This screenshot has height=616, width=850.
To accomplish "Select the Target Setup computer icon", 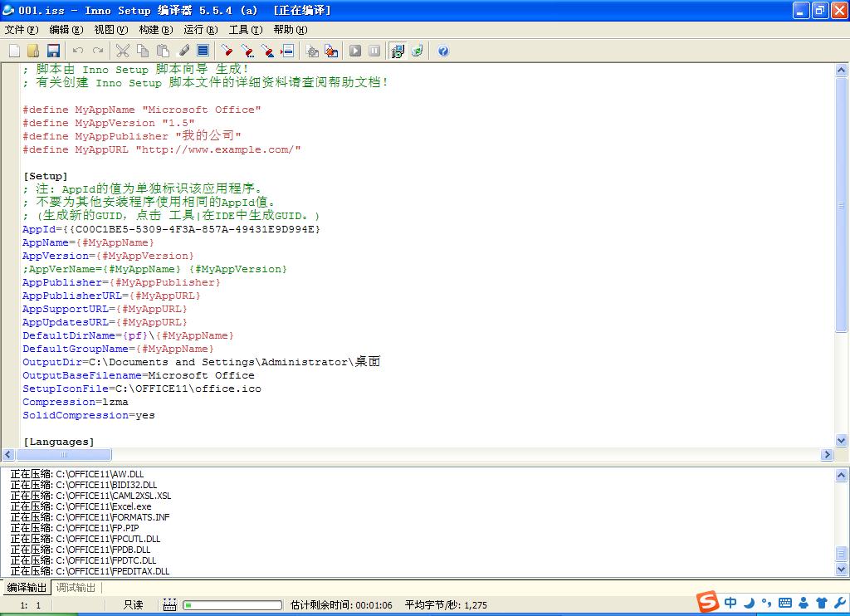I will pos(398,51).
